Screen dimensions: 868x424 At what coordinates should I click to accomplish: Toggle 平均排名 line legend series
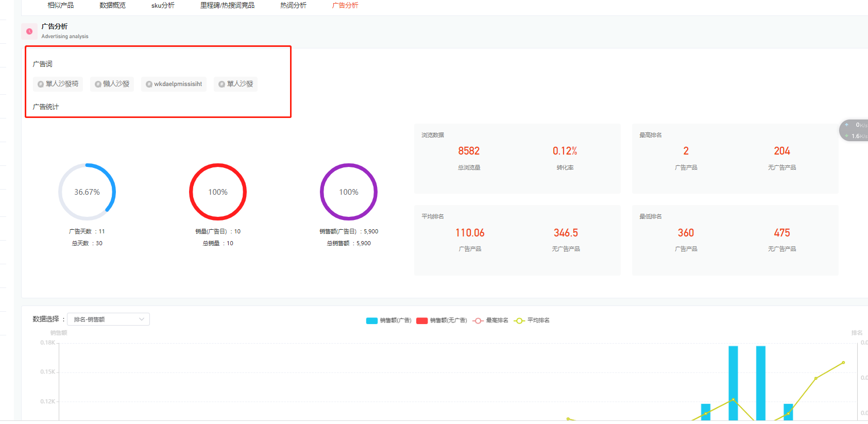(x=532, y=320)
